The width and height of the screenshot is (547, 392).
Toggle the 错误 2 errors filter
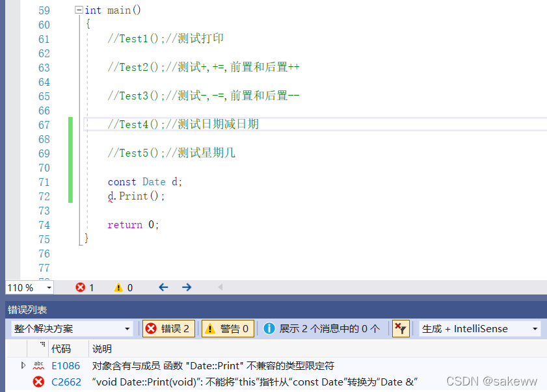point(168,328)
